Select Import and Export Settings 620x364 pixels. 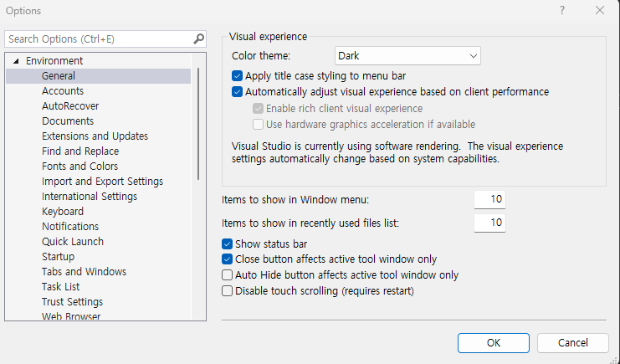point(102,182)
